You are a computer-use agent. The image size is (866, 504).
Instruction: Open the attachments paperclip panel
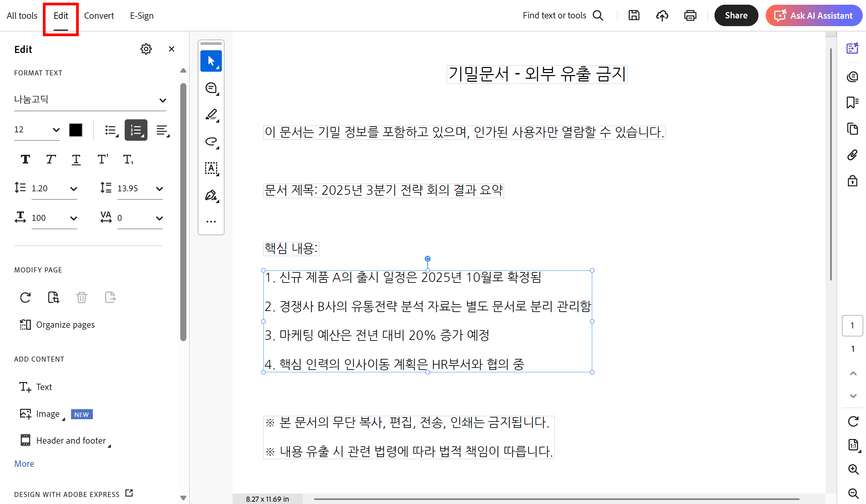pos(852,155)
